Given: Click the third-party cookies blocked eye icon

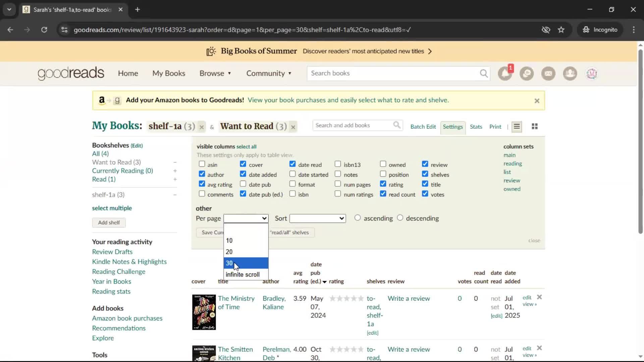Looking at the screenshot, I should click(x=546, y=30).
